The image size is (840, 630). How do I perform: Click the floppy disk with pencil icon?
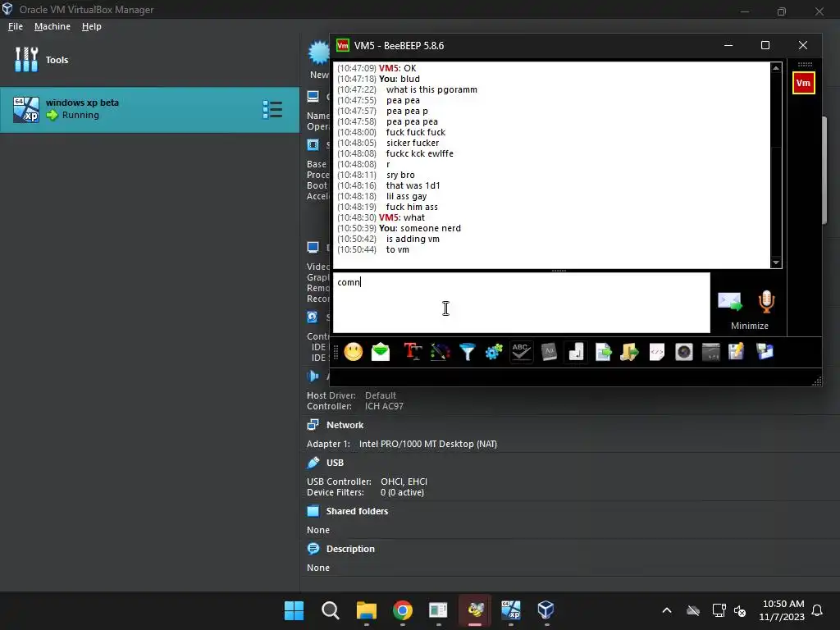coord(737,352)
